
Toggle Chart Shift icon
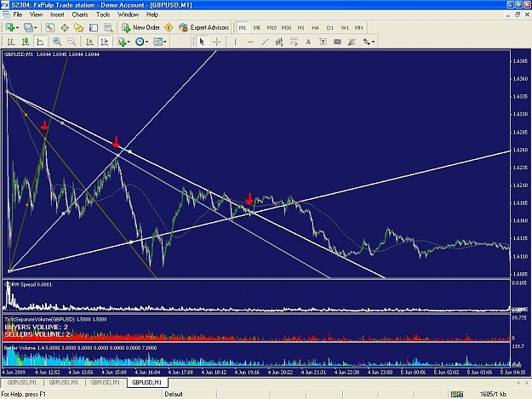pyautogui.click(x=105, y=42)
